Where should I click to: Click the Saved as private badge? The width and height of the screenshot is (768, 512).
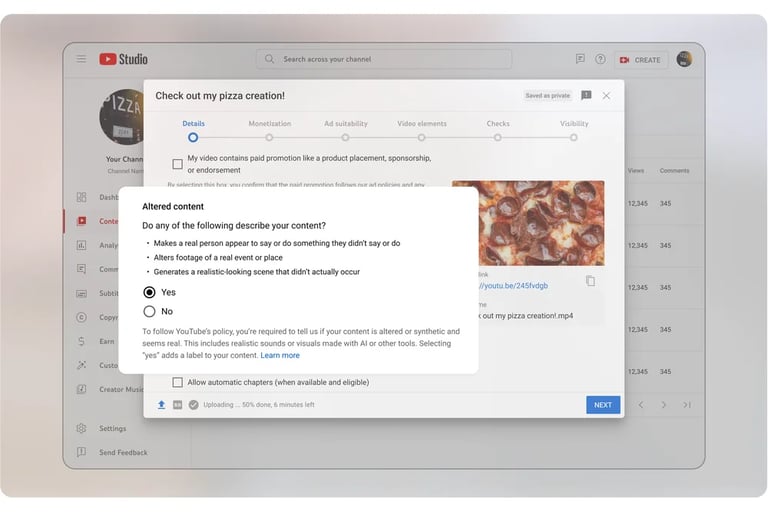click(x=548, y=96)
